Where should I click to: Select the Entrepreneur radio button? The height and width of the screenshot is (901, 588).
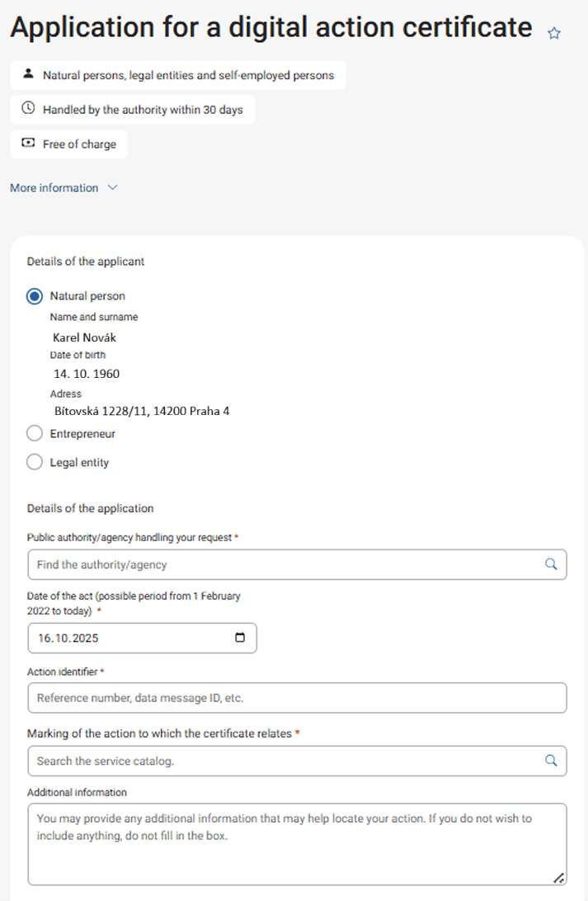(x=34, y=432)
